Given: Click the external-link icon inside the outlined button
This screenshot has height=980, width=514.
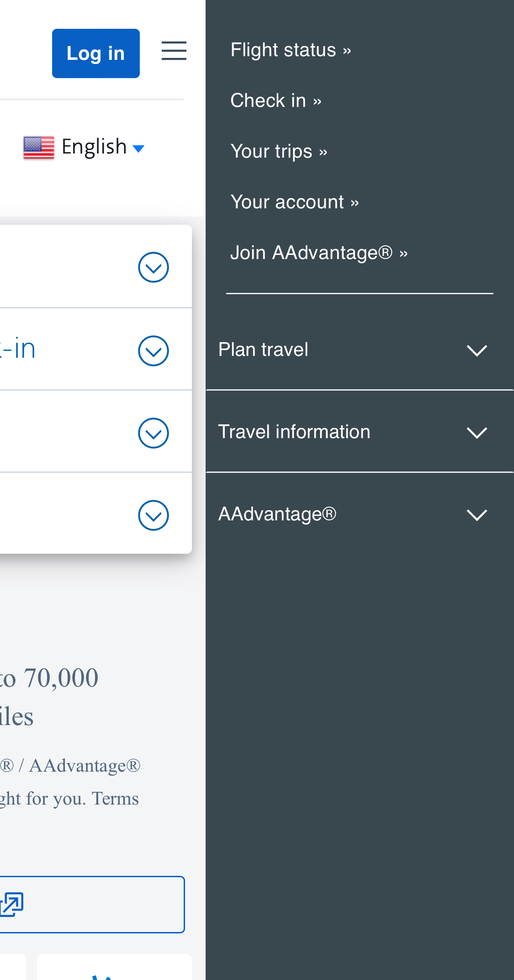Looking at the screenshot, I should tap(12, 905).
